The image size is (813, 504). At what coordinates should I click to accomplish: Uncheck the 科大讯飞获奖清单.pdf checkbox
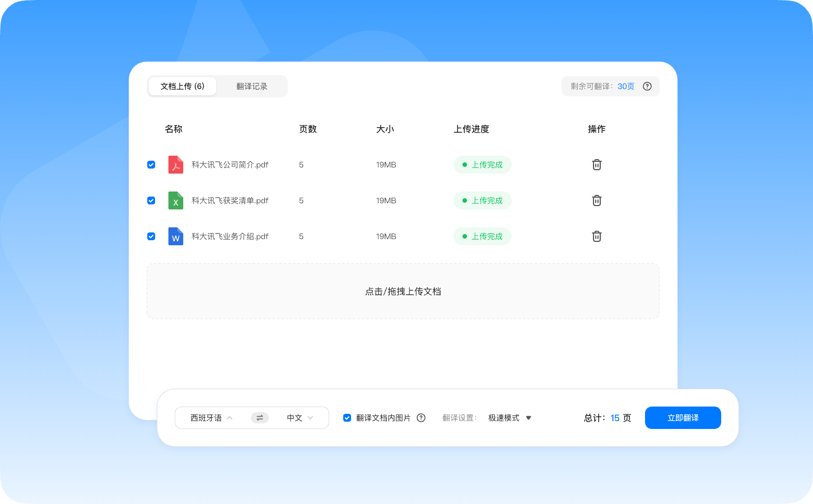(151, 200)
